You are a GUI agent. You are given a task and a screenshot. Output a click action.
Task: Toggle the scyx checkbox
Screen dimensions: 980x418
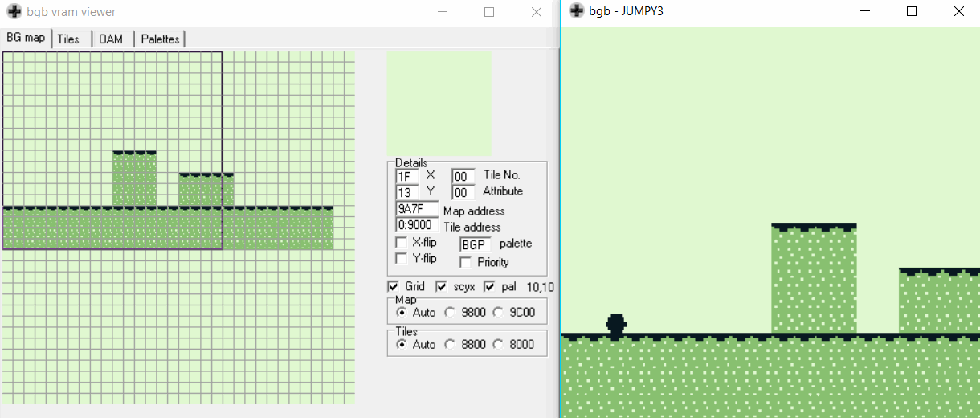441,286
